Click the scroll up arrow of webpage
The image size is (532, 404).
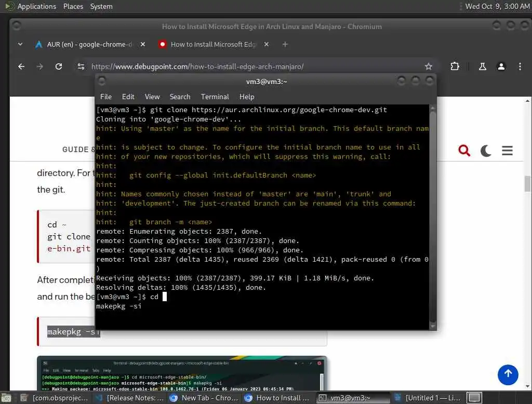pos(527,101)
